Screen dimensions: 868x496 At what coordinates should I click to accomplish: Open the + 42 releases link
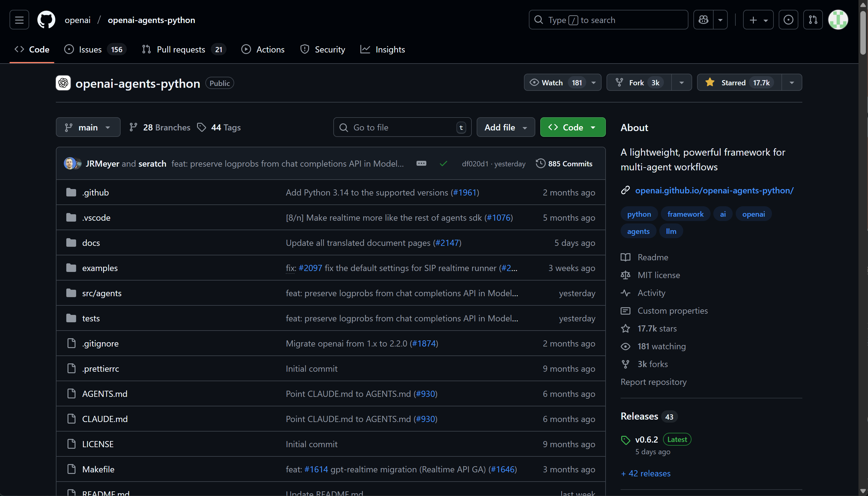tap(645, 473)
